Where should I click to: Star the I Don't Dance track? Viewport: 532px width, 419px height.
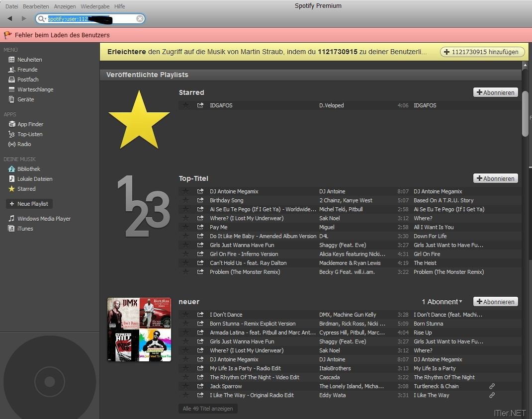(x=185, y=315)
